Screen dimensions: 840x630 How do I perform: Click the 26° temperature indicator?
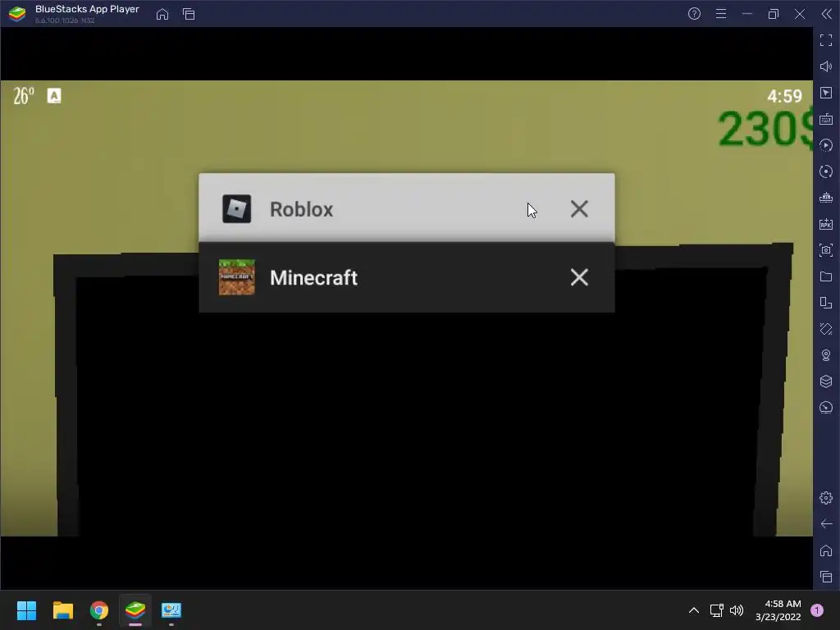click(x=24, y=96)
